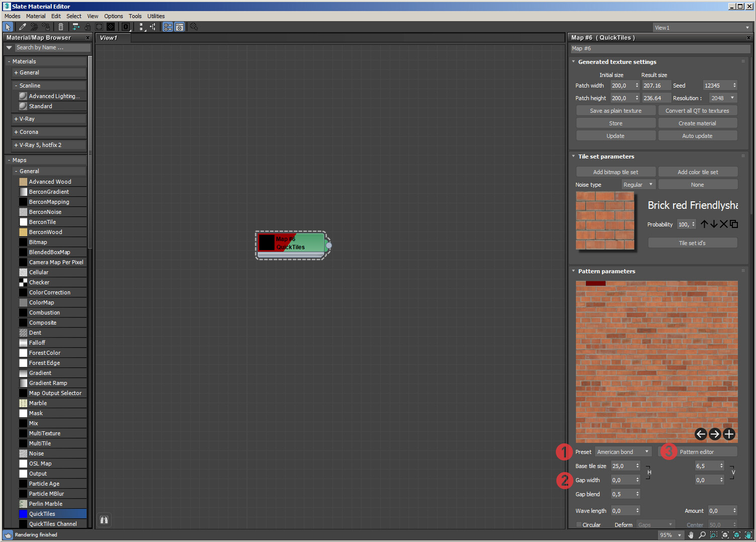Click the binoculars search icon in view
756x542 pixels.
click(104, 520)
